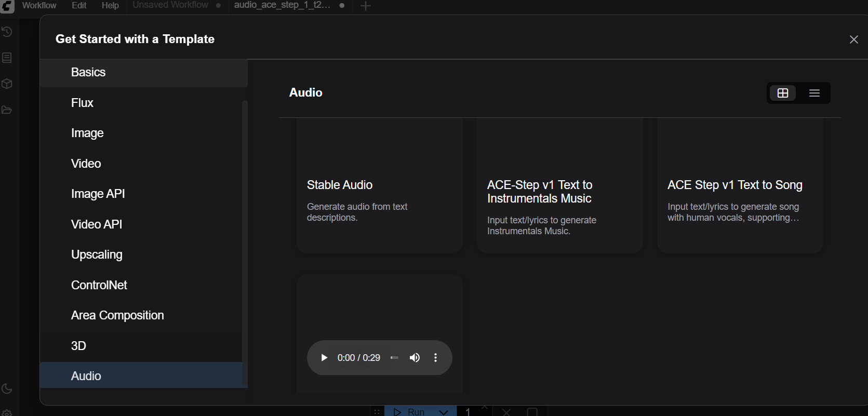Image resolution: width=868 pixels, height=416 pixels.
Task: Switch to grid view layout
Action: pyautogui.click(x=783, y=93)
